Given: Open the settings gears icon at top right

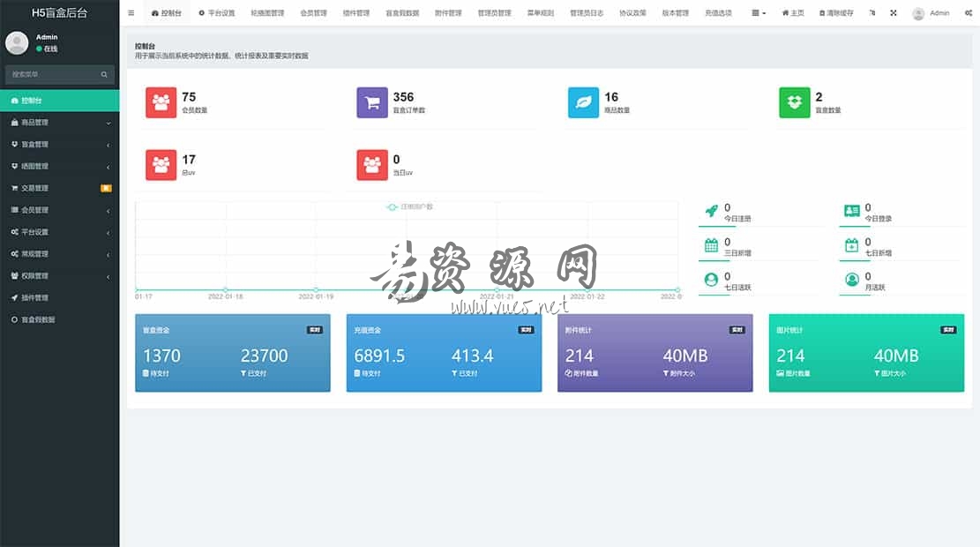Looking at the screenshot, I should tap(969, 12).
